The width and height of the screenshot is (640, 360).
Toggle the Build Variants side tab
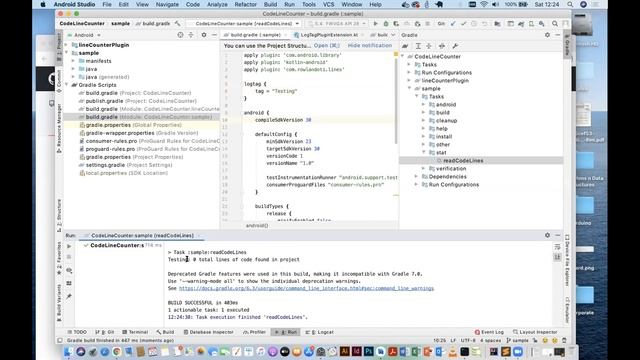[59, 302]
